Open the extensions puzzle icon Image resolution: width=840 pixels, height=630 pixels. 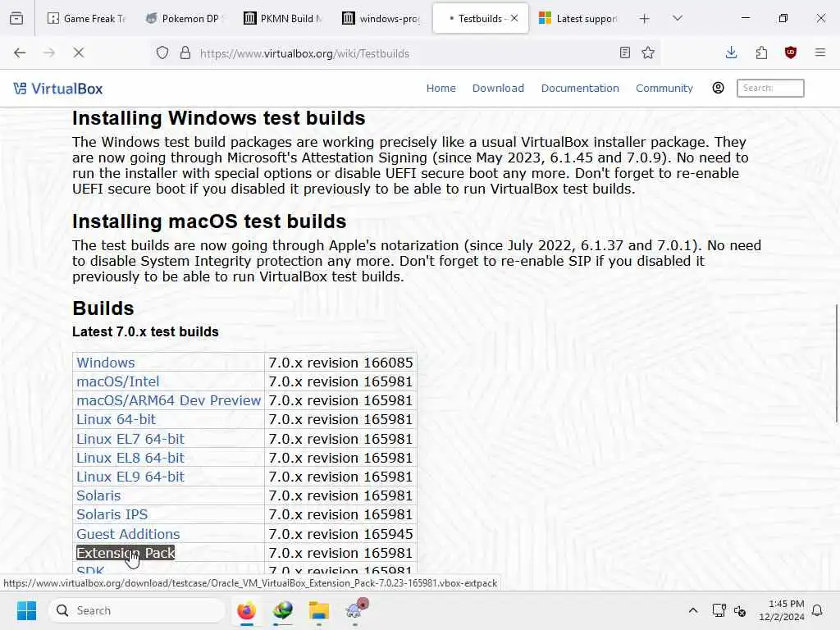(761, 52)
